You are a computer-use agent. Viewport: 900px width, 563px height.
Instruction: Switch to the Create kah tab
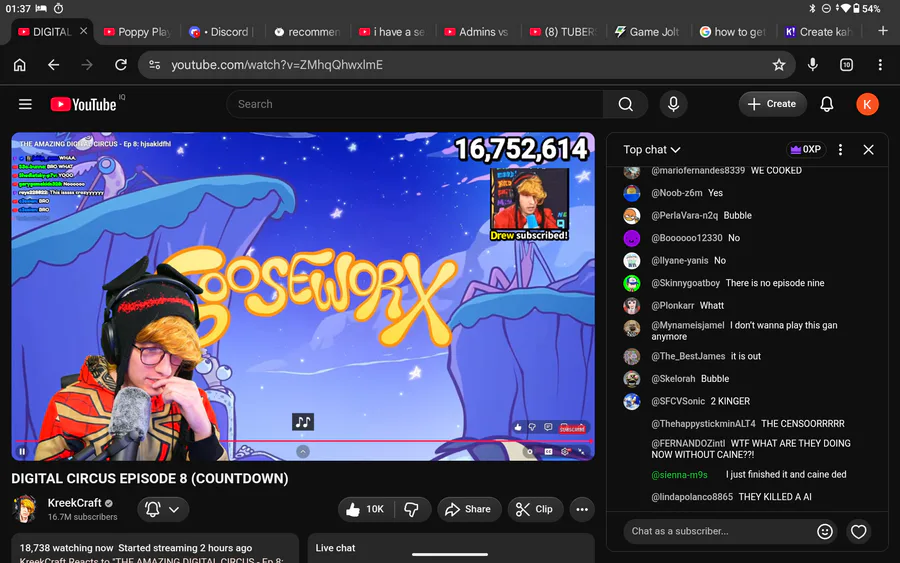click(818, 32)
